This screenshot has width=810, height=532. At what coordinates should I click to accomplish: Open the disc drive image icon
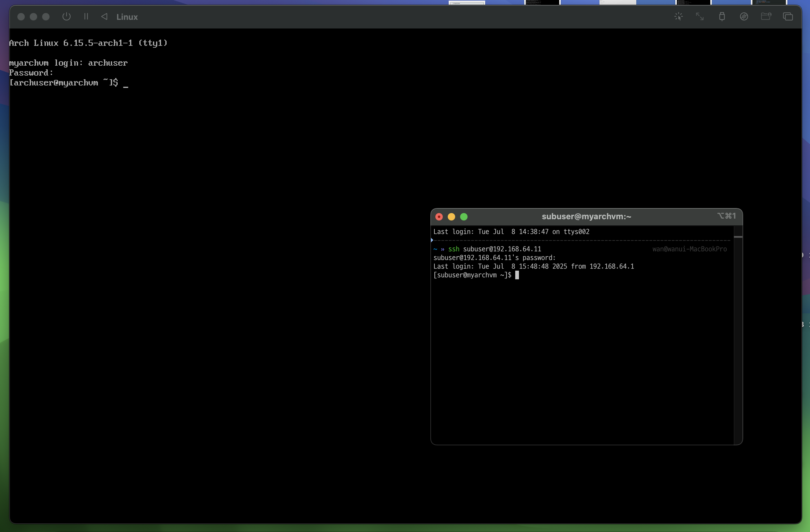[744, 17]
